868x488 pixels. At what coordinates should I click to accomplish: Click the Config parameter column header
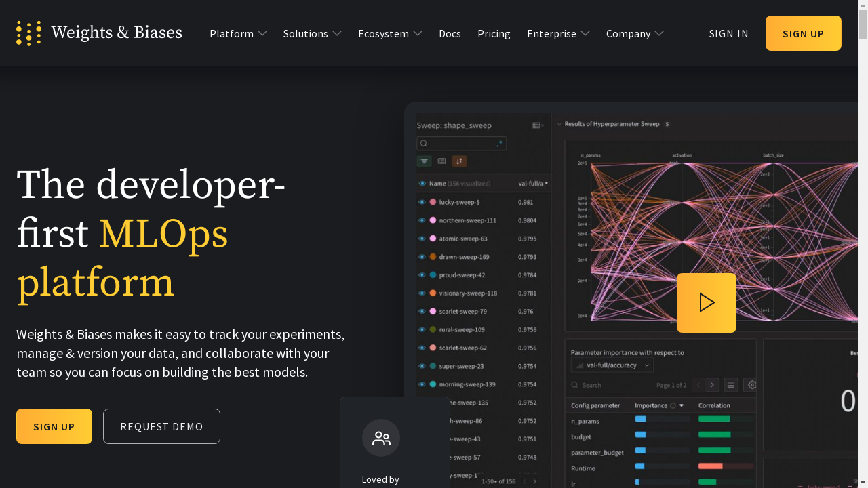click(595, 406)
